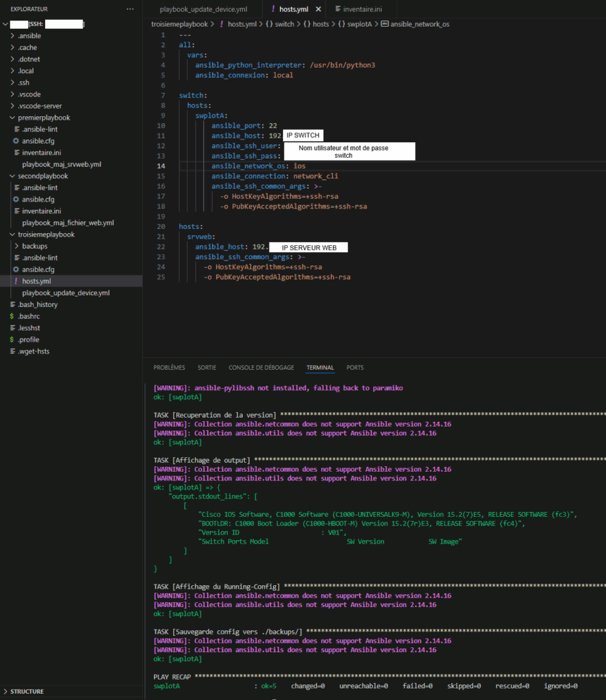Click the dollar icon beside .profile
This screenshot has width=606, height=700.
click(12, 340)
